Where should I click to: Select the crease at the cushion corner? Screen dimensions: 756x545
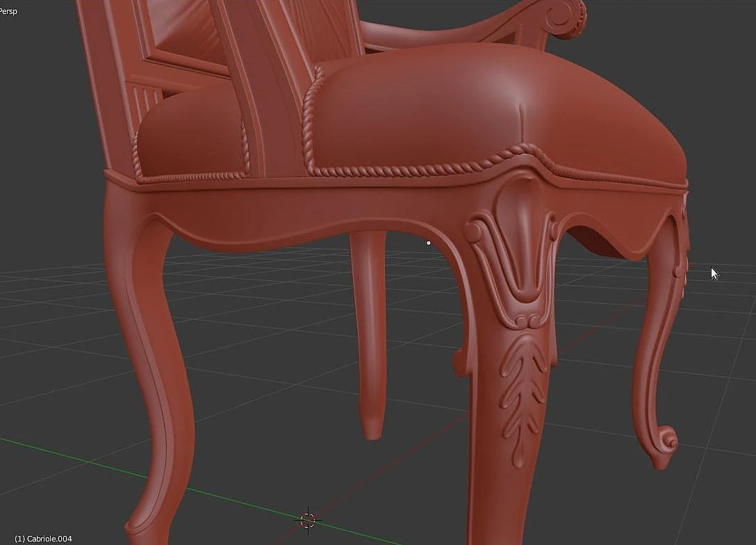(520, 111)
